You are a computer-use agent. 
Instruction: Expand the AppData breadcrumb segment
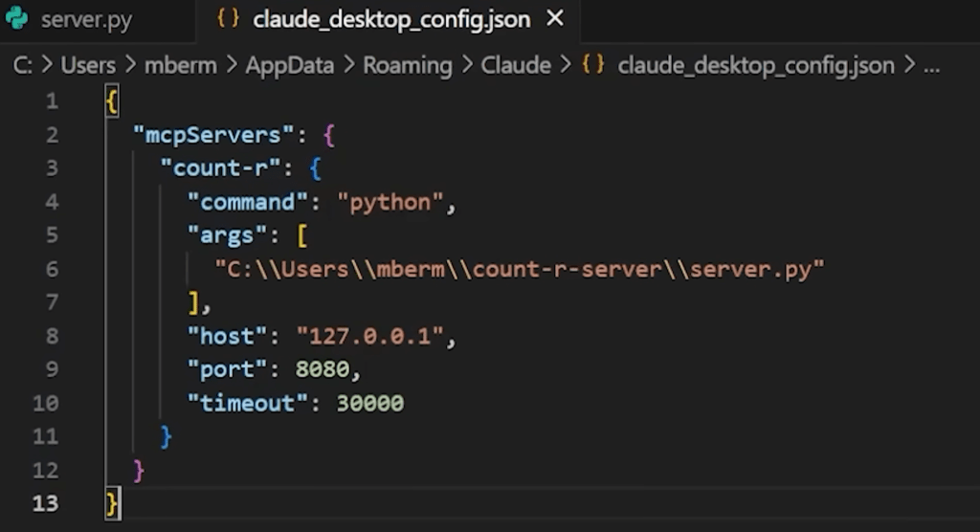[x=290, y=65]
